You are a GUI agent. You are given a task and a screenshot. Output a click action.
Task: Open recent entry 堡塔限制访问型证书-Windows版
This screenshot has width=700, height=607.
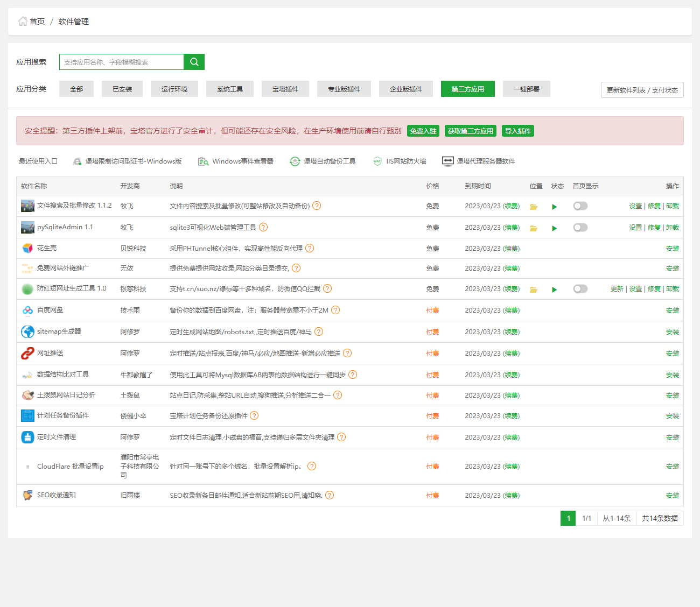pyautogui.click(x=128, y=161)
